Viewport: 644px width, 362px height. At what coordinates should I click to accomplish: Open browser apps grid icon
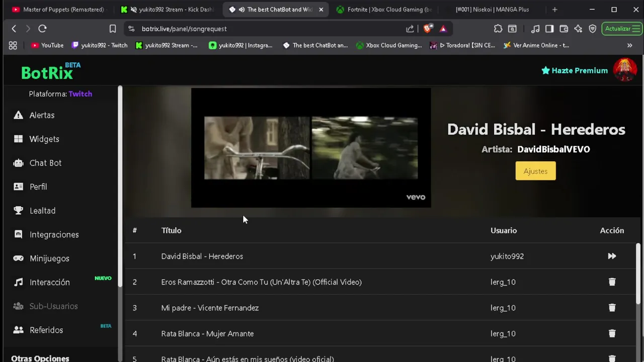point(13,45)
